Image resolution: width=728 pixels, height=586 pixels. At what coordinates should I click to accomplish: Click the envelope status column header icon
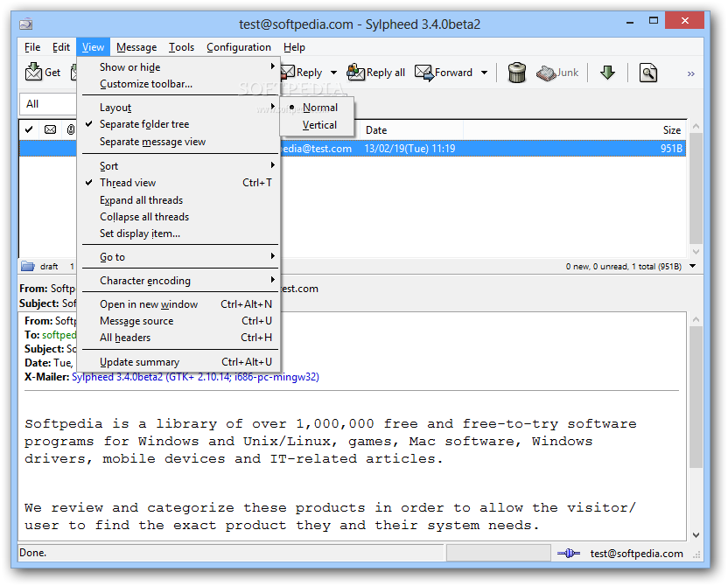pos(50,129)
